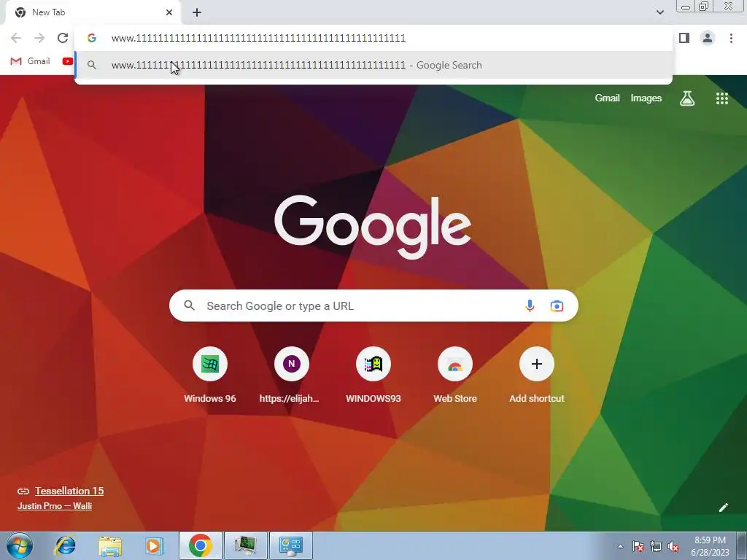Open the Chrome profile avatar
Viewport: 747px width, 560px height.
[x=708, y=38]
